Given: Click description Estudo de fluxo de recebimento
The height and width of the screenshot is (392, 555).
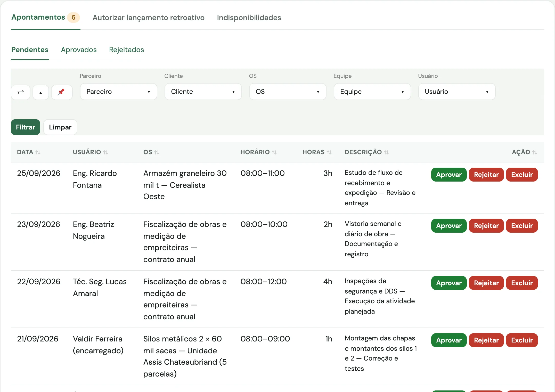Looking at the screenshot, I should pyautogui.click(x=380, y=188).
